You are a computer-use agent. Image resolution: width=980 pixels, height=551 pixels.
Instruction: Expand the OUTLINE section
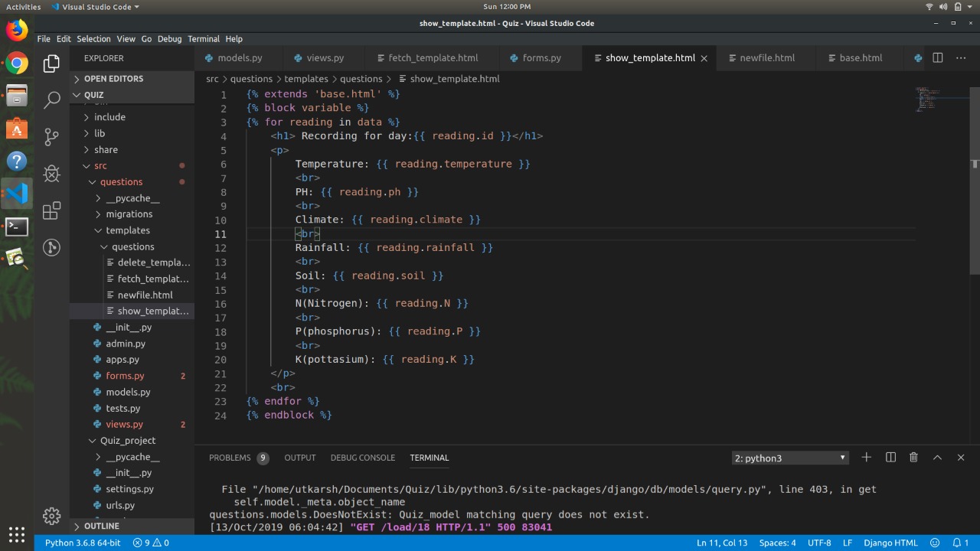101,527
